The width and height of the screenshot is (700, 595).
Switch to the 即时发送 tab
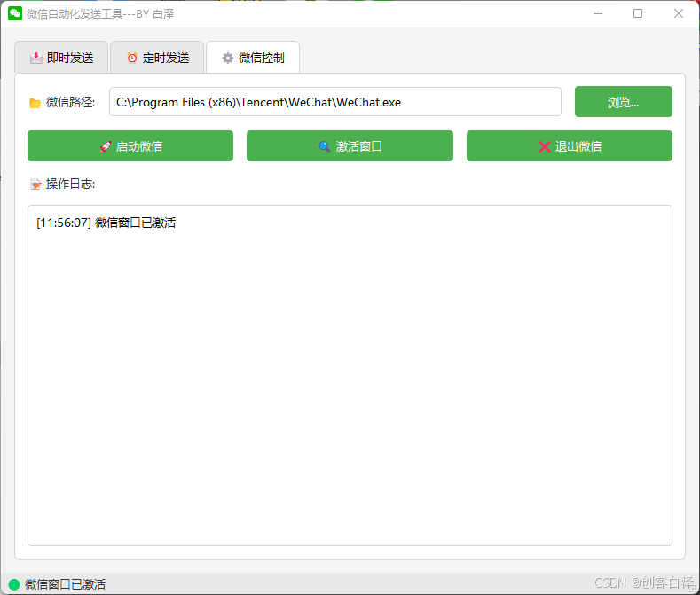(x=61, y=57)
